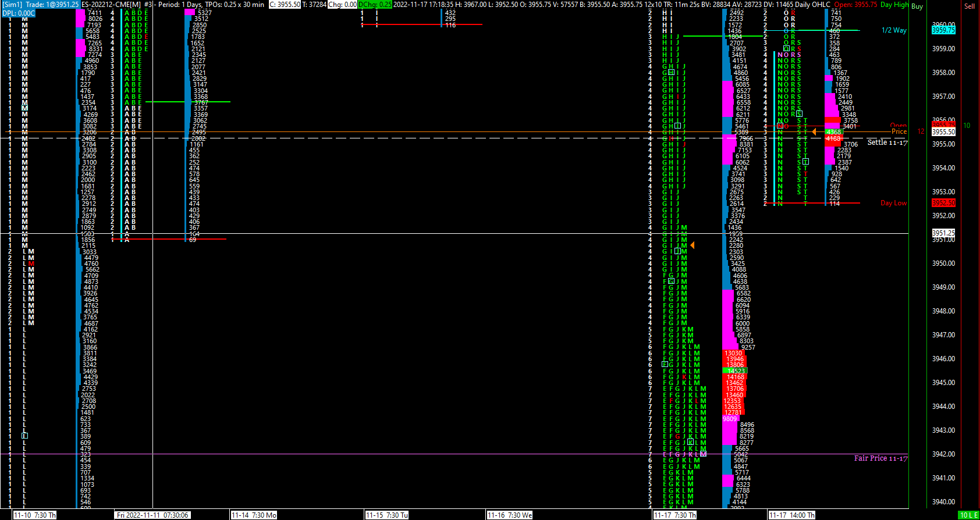Click the red 'Day Low' line label

point(893,203)
